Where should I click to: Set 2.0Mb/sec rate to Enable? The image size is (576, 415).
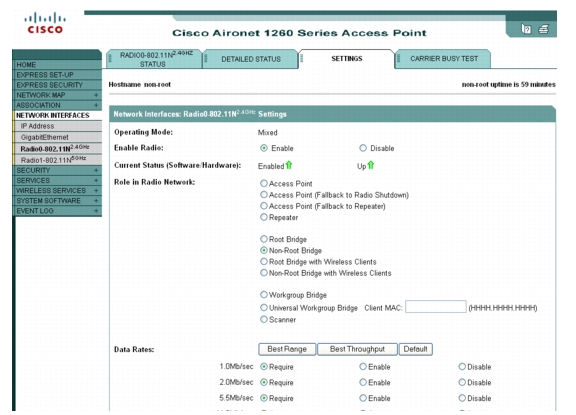363,382
